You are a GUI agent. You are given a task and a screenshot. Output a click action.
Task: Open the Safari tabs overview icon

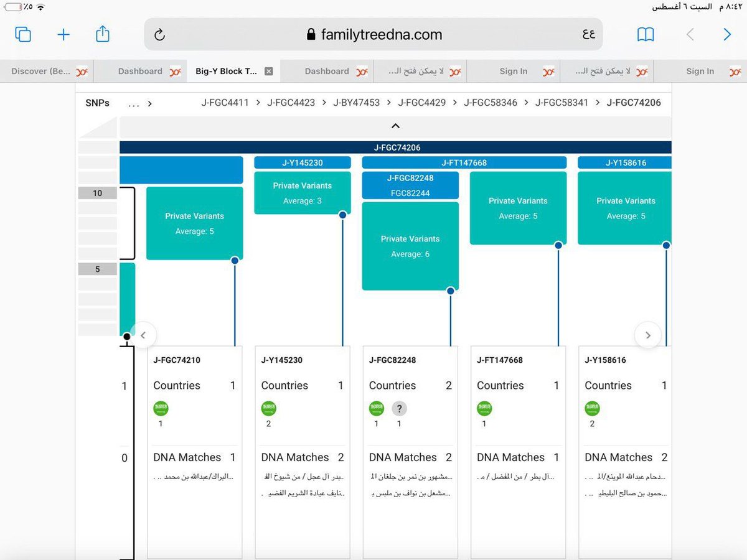pos(23,34)
